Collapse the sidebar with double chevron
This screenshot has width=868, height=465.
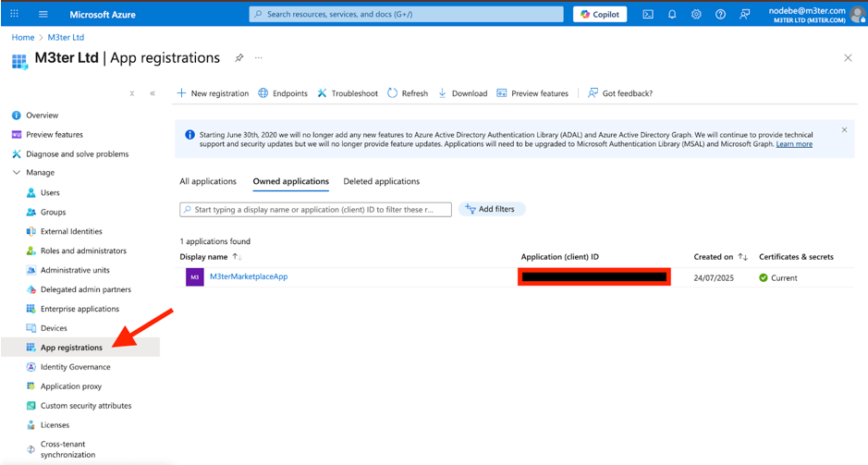pyautogui.click(x=153, y=93)
